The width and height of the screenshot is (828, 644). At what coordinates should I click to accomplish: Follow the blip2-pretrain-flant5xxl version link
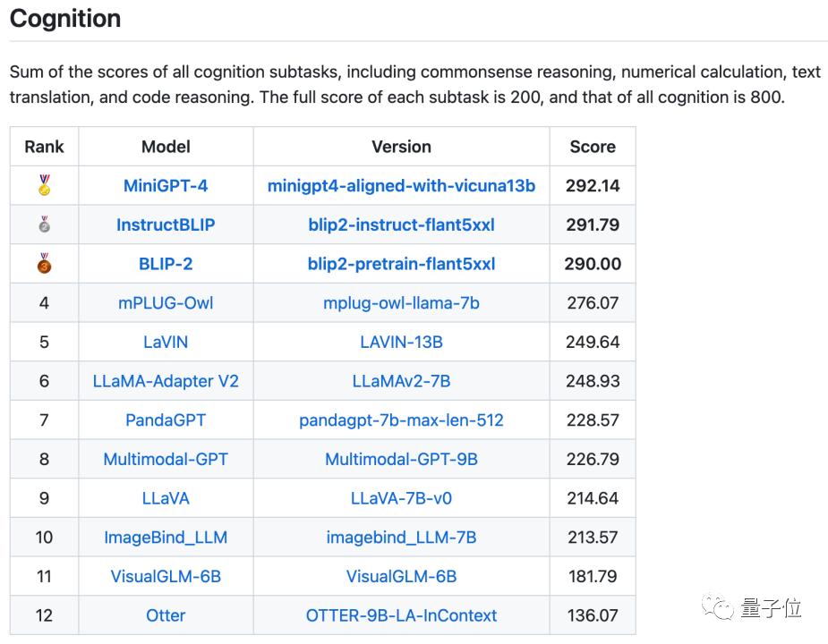click(x=401, y=264)
